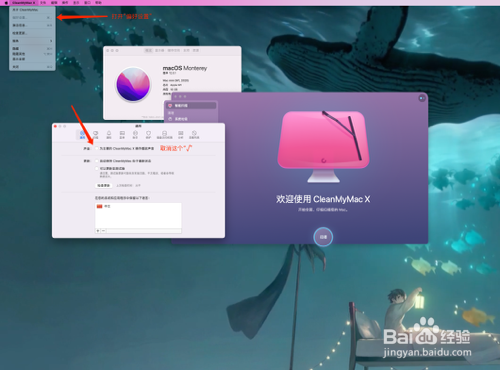500x370 pixels.
Task: Open the Apple menu icon
Action: coord(6,3)
